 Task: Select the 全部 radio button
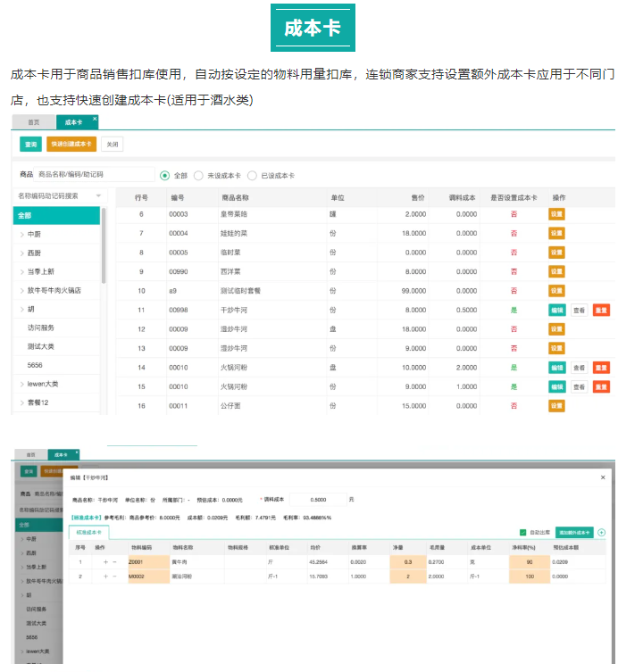click(164, 176)
